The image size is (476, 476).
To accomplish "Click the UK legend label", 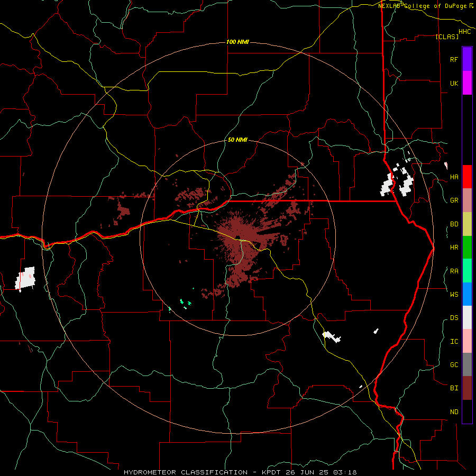I will pyautogui.click(x=454, y=83).
